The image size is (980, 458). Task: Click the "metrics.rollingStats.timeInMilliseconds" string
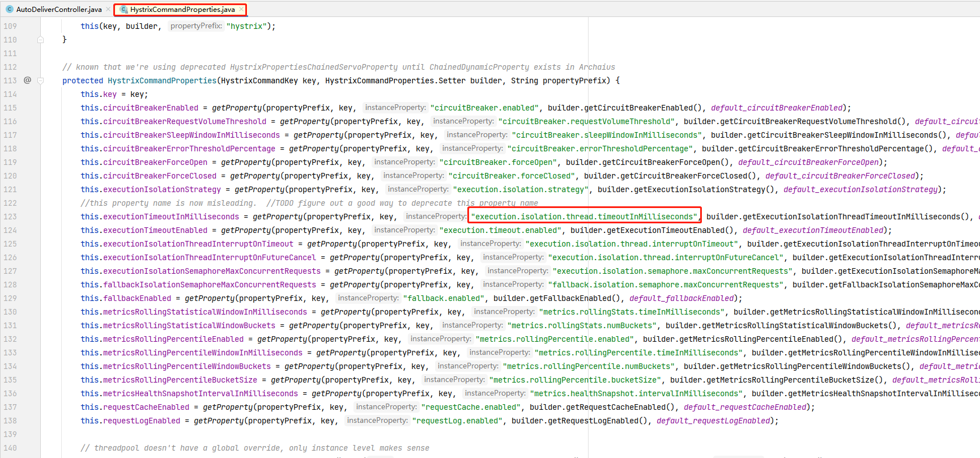pos(632,312)
